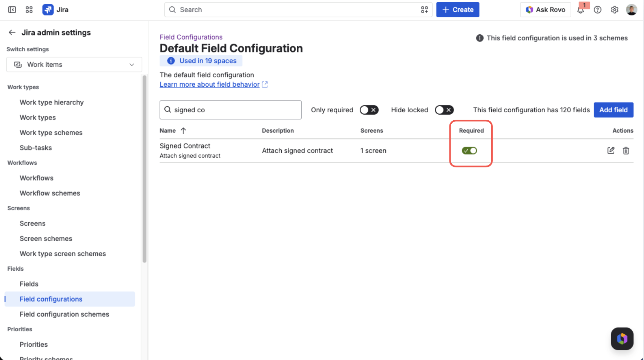Click the info icon in spaces badge
644x360 pixels.
point(171,61)
